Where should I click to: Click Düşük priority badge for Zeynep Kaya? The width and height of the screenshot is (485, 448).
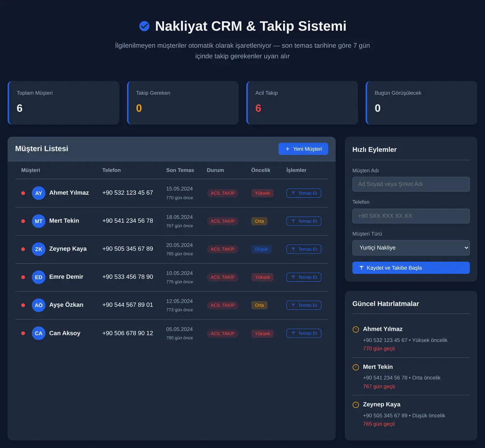tap(261, 249)
